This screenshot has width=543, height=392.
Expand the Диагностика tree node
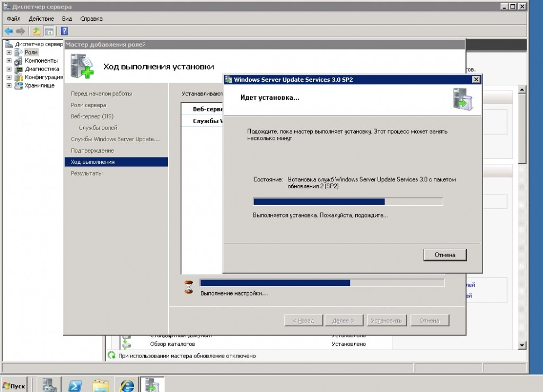pos(9,69)
